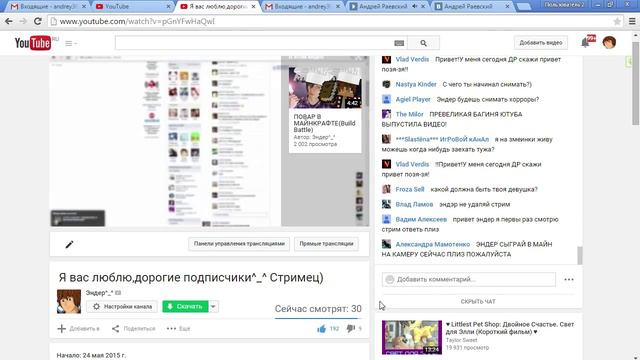Open Настройки канала settings button

point(122,307)
